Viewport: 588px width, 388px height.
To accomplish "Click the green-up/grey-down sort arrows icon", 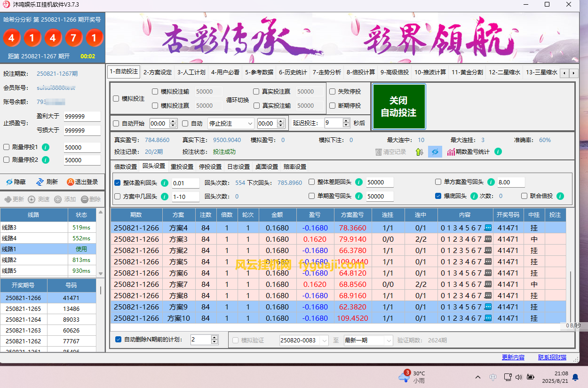I will coord(420,152).
